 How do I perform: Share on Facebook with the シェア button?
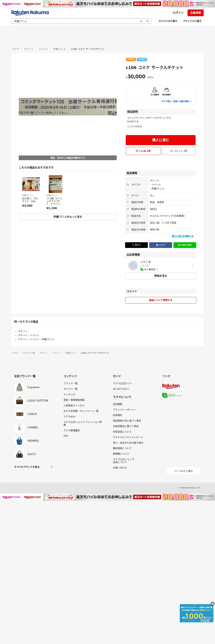161,245
